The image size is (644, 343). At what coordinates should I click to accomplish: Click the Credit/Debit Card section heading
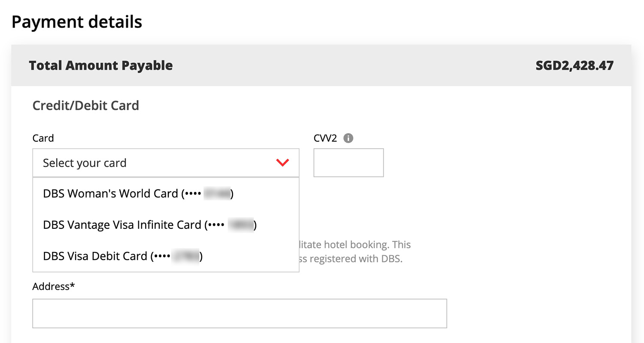click(86, 106)
